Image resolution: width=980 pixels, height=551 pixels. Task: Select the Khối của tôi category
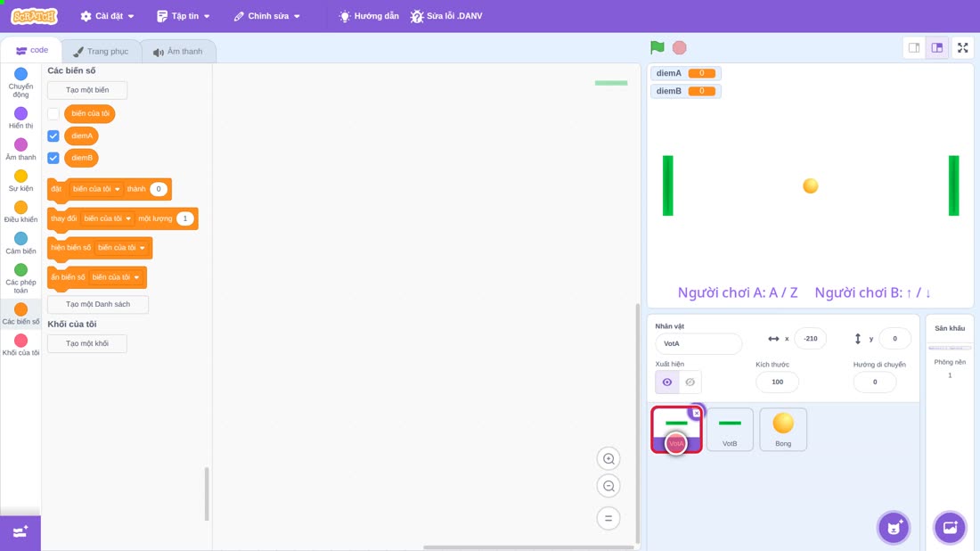(x=20, y=345)
